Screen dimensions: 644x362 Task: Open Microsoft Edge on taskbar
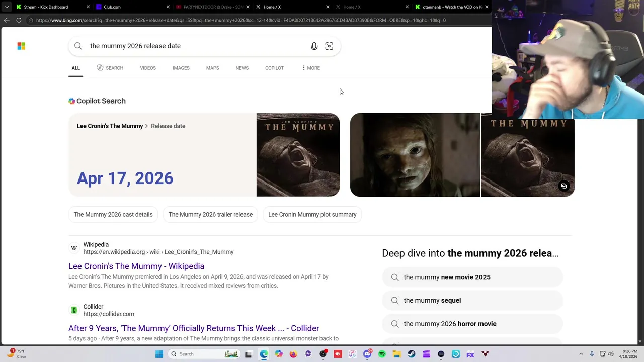pyautogui.click(x=264, y=354)
